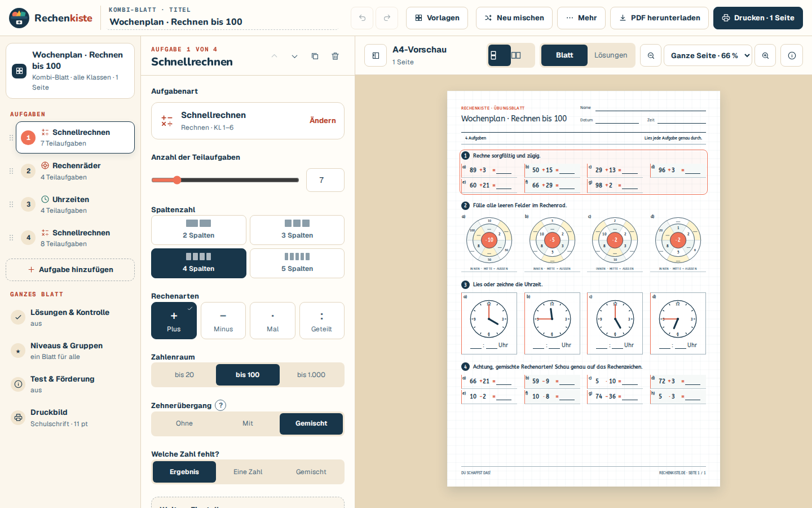812x508 pixels.
Task: Open the Mehr menu
Action: (x=581, y=18)
